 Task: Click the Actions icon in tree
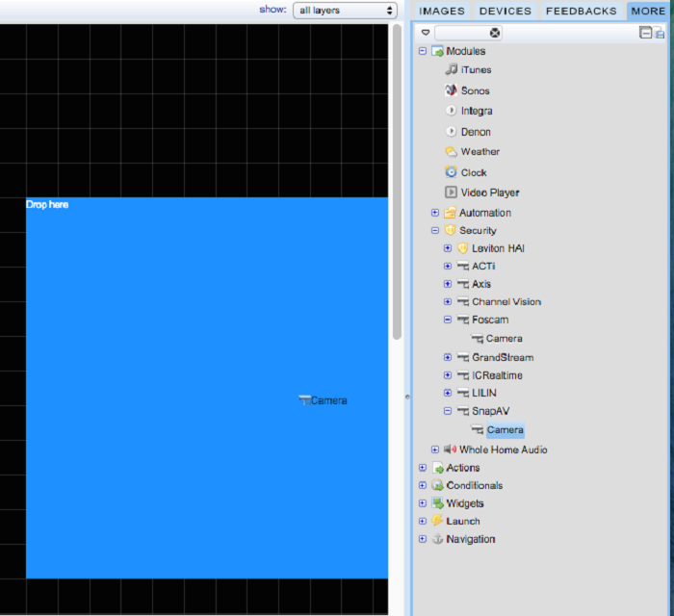click(x=437, y=468)
